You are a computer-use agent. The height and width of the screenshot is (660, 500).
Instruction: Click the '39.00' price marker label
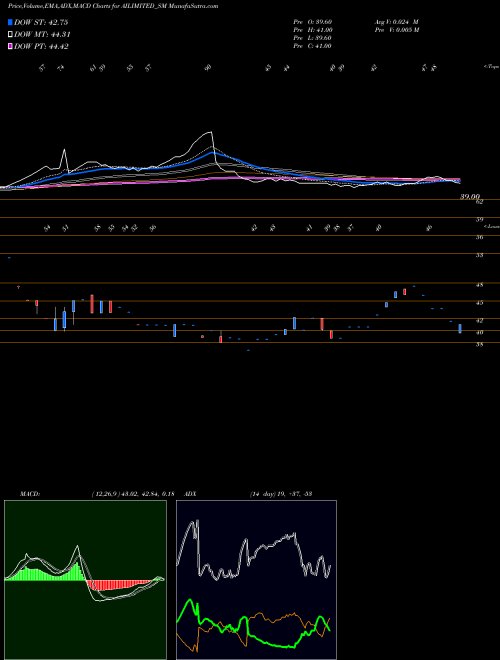click(x=470, y=196)
